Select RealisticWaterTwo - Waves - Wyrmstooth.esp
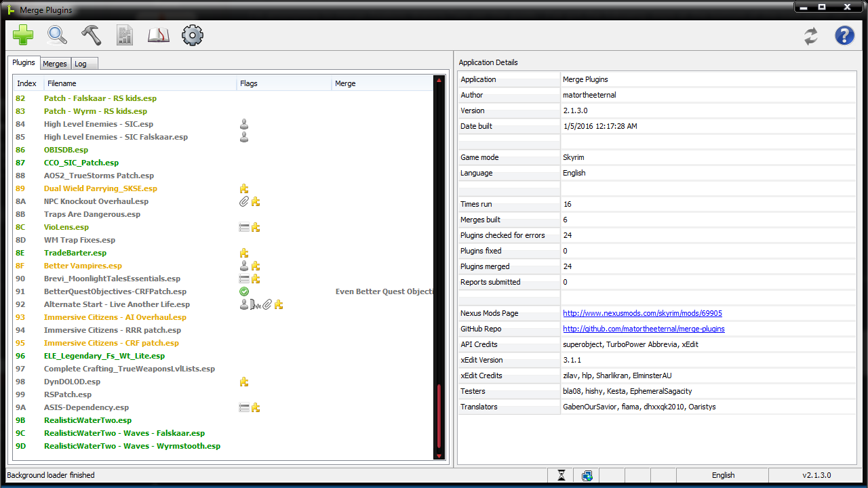 224,446
